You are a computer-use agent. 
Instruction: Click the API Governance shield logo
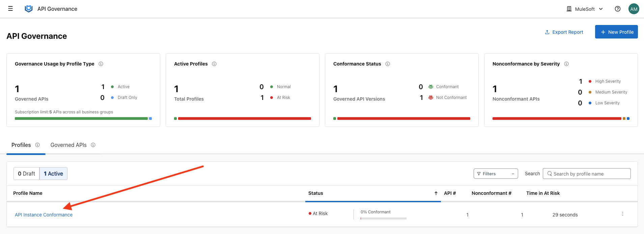coord(29,9)
